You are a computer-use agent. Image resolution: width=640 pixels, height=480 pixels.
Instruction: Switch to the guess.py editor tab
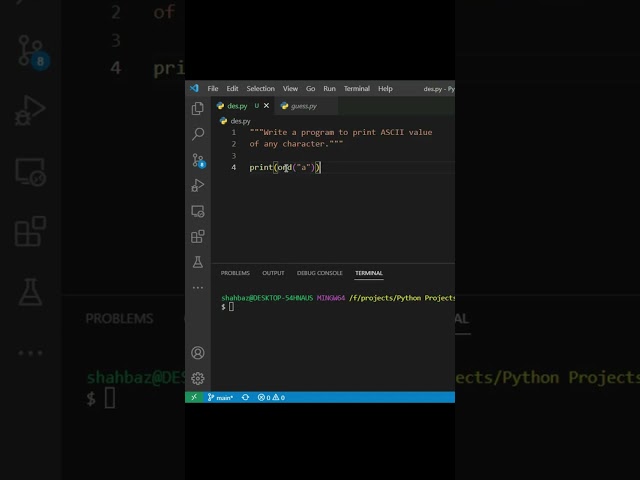[304, 106]
